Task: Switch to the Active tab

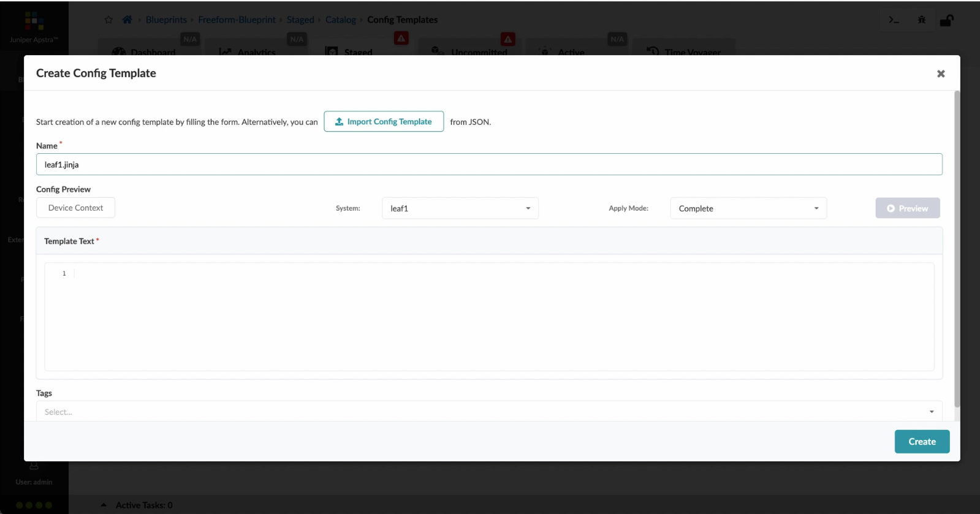Action: point(576,48)
